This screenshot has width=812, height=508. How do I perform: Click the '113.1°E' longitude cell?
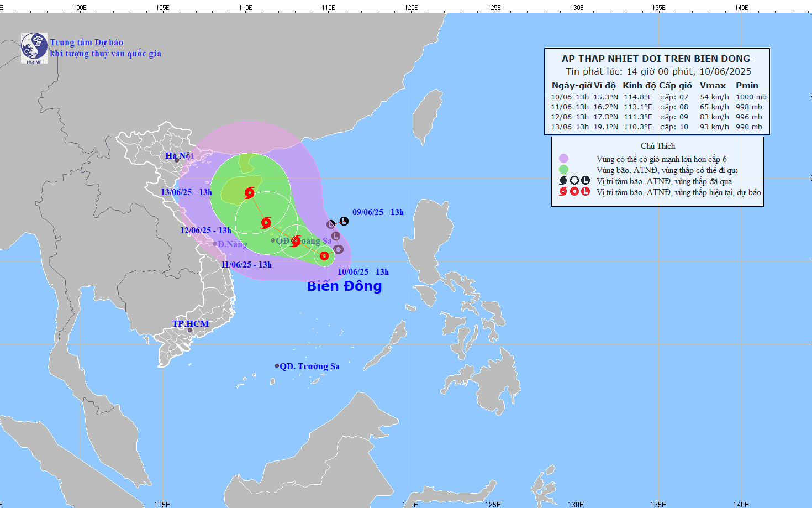coord(638,107)
